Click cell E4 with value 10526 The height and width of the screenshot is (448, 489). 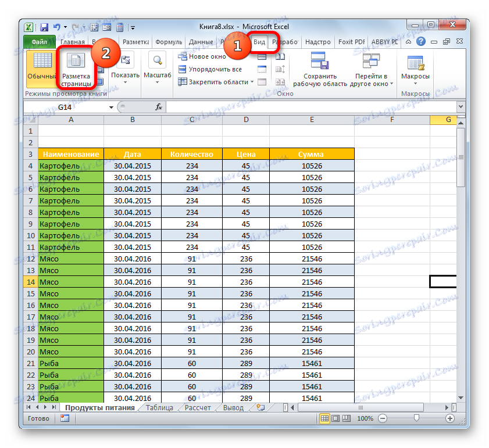pyautogui.click(x=312, y=166)
